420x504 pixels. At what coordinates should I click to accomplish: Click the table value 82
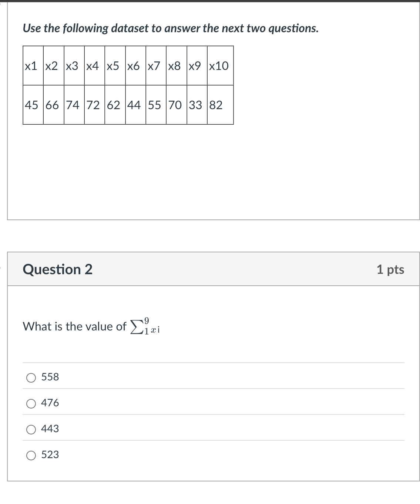tap(216, 105)
